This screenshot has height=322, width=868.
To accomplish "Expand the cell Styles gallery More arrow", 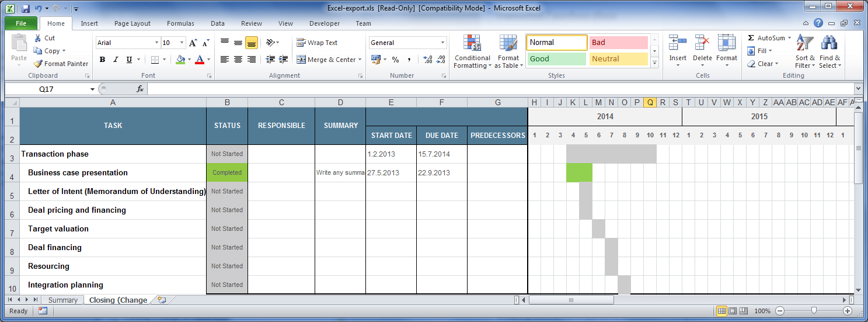I will click(x=654, y=63).
